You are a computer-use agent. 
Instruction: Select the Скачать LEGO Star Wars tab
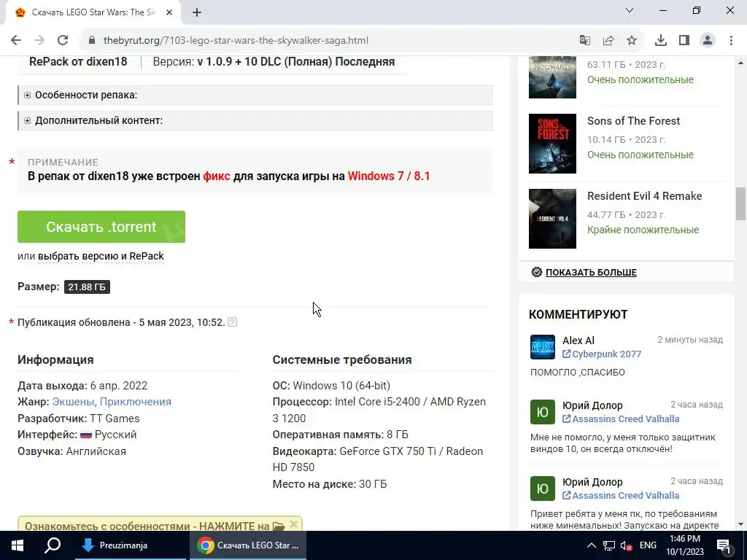pyautogui.click(x=93, y=13)
